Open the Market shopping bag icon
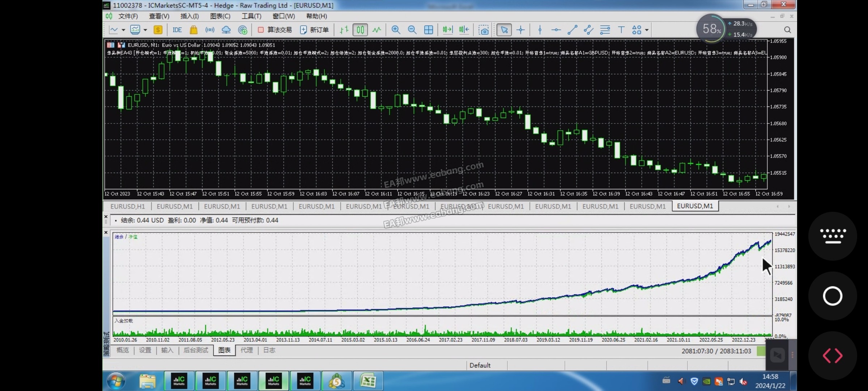The width and height of the screenshot is (868, 391). click(x=193, y=30)
